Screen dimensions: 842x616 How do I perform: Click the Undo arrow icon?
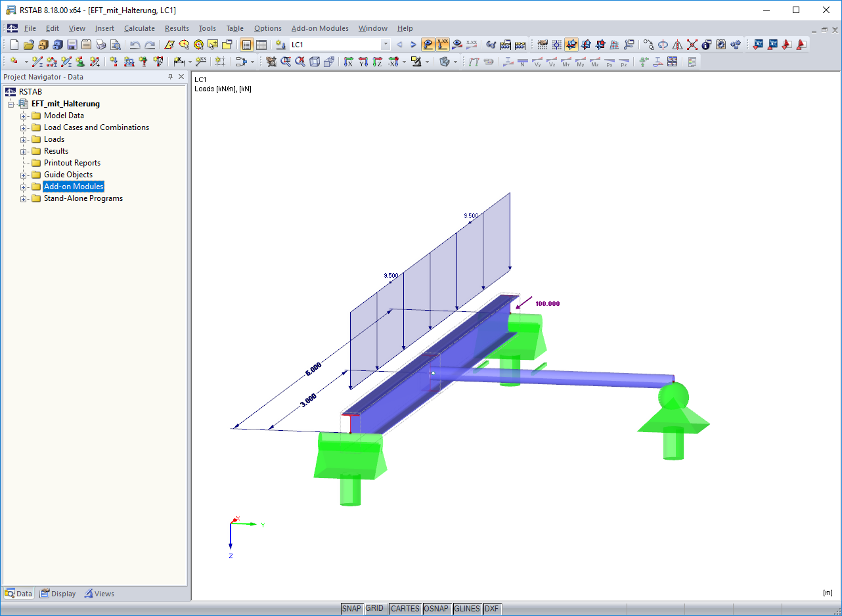tap(135, 45)
